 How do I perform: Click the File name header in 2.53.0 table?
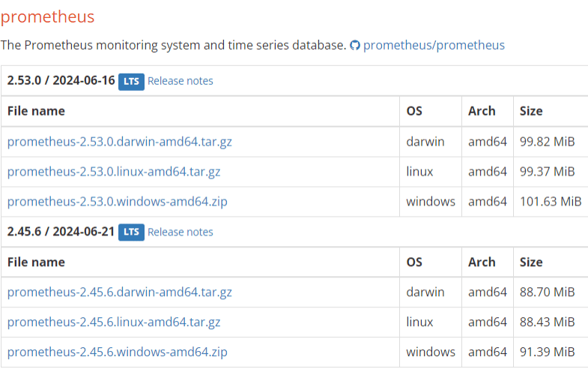36,111
